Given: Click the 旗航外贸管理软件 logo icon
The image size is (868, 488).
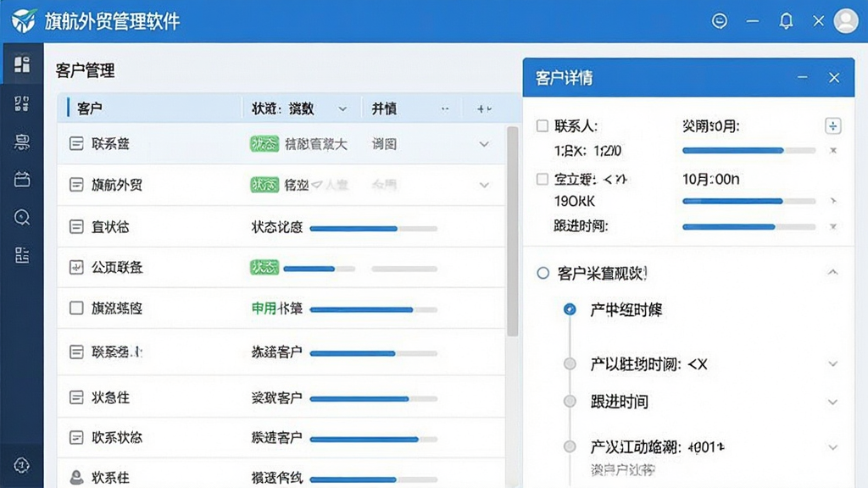Looking at the screenshot, I should pyautogui.click(x=24, y=21).
